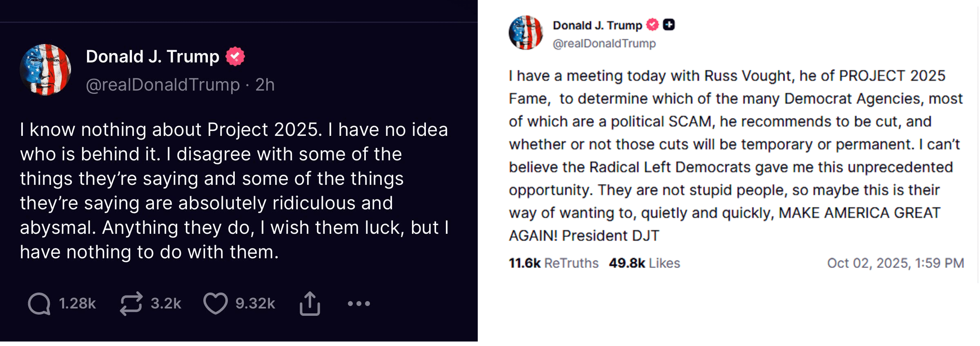Open the flag-face avatar on the dark post
Screen dimensions: 980x346
click(45, 70)
